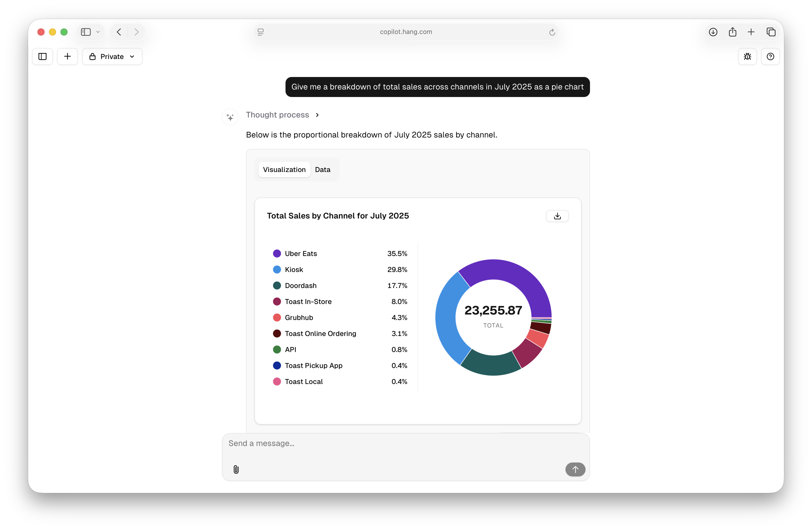Click the chart download icon
The image size is (812, 530).
click(557, 216)
